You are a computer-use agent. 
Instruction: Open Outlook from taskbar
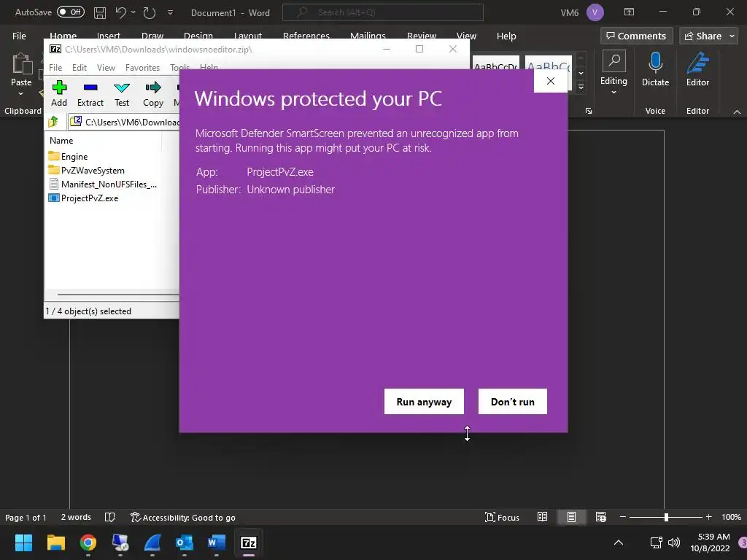(185, 542)
